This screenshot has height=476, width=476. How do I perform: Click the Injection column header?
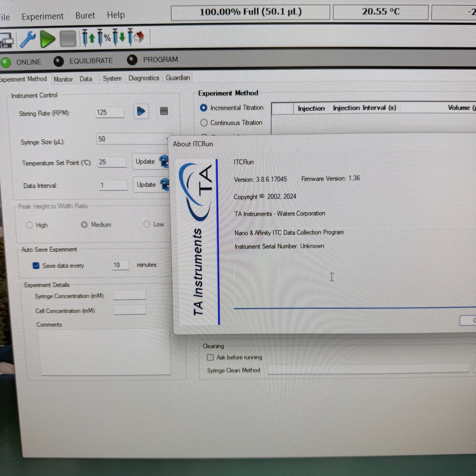311,109
